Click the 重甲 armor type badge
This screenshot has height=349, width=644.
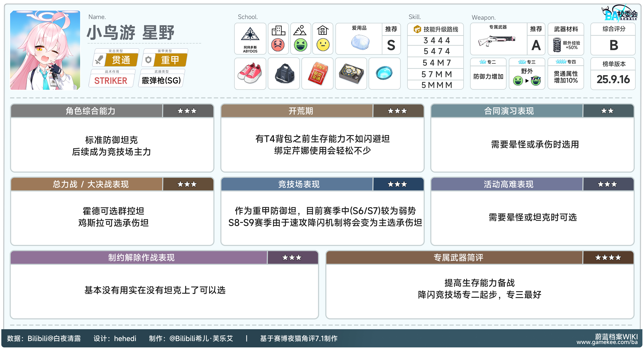pos(170,60)
